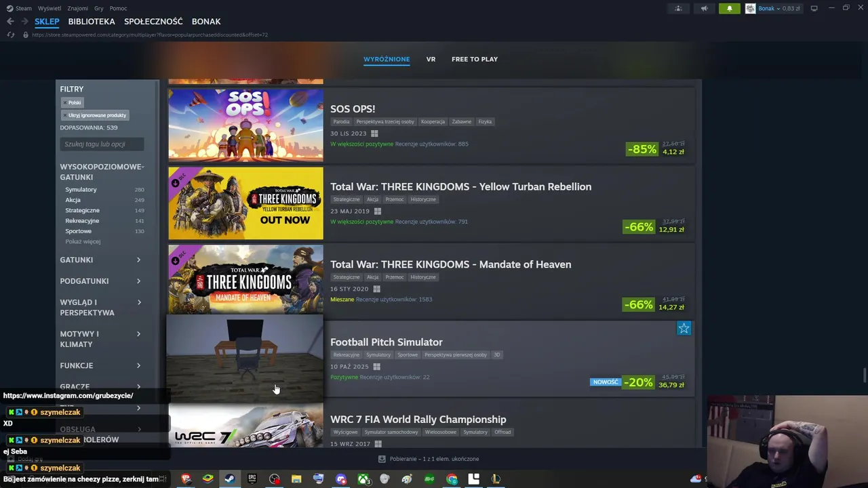The width and height of the screenshot is (868, 488).
Task: Go forward with the forward arrow
Action: [24, 22]
